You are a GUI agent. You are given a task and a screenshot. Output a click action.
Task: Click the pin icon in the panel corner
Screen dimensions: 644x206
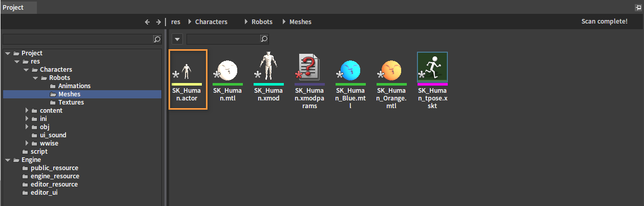tap(638, 8)
